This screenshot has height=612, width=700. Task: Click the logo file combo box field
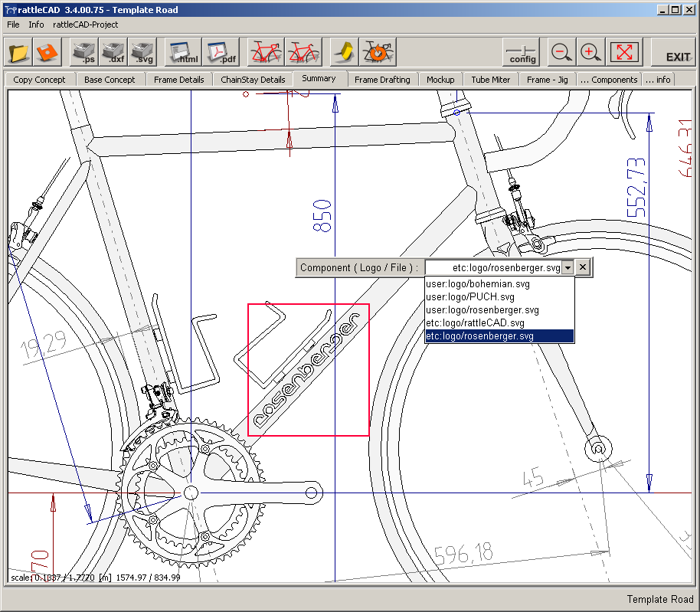(494, 268)
